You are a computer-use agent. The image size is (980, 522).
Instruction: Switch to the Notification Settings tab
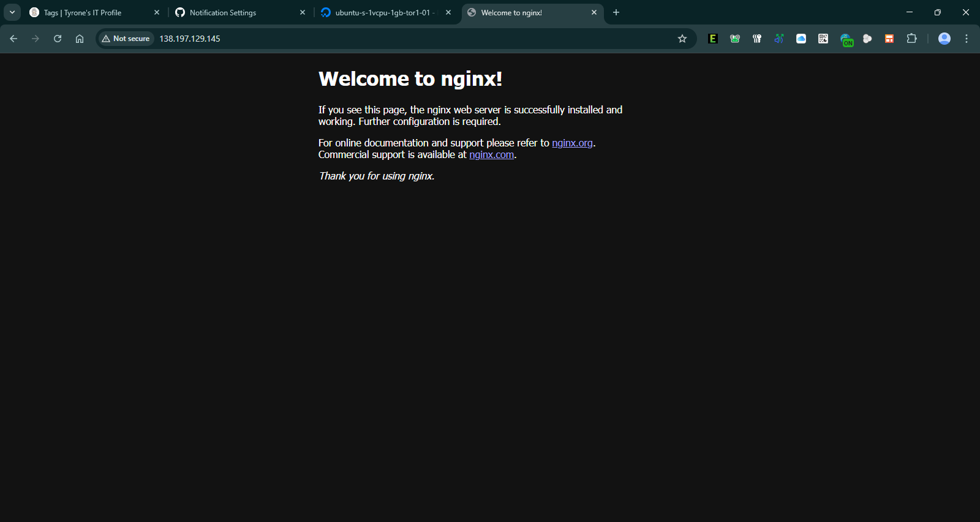coord(241,12)
